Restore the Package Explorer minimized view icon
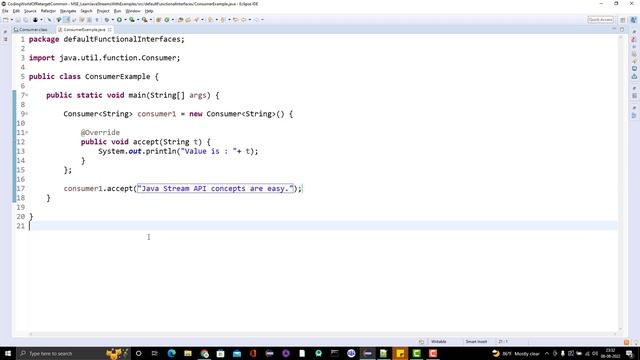Viewport: 640px width, 360px height. click(5, 39)
